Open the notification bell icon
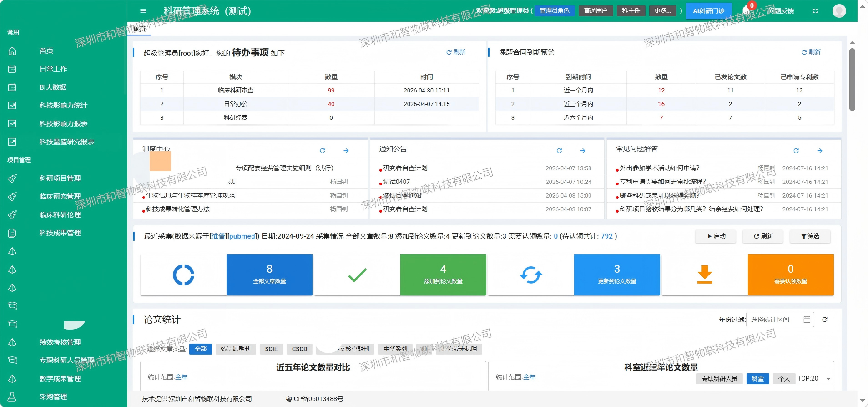The image size is (868, 407). 746,10
